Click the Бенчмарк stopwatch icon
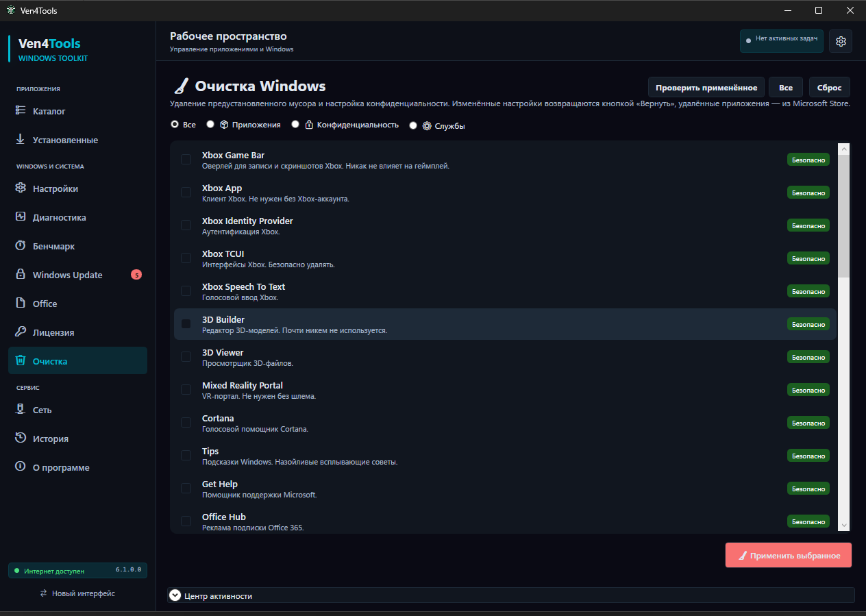The height and width of the screenshot is (616, 866). [x=21, y=245]
